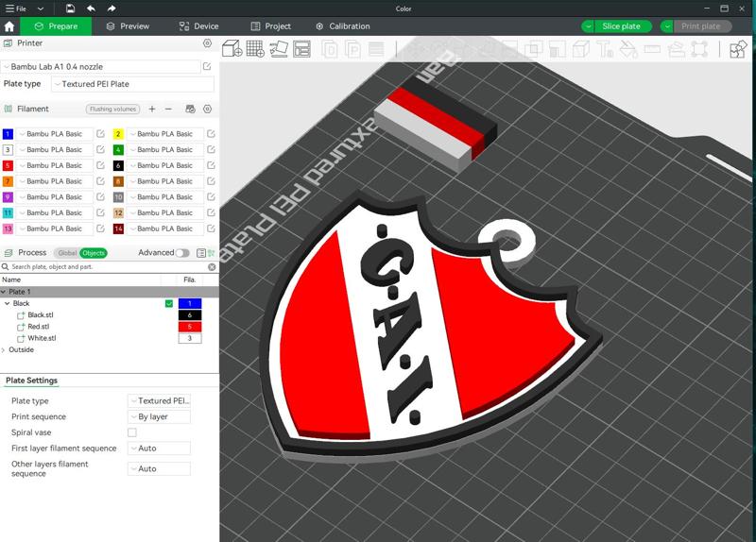Switch process scope to Global
The width and height of the screenshot is (756, 542).
[x=67, y=253]
